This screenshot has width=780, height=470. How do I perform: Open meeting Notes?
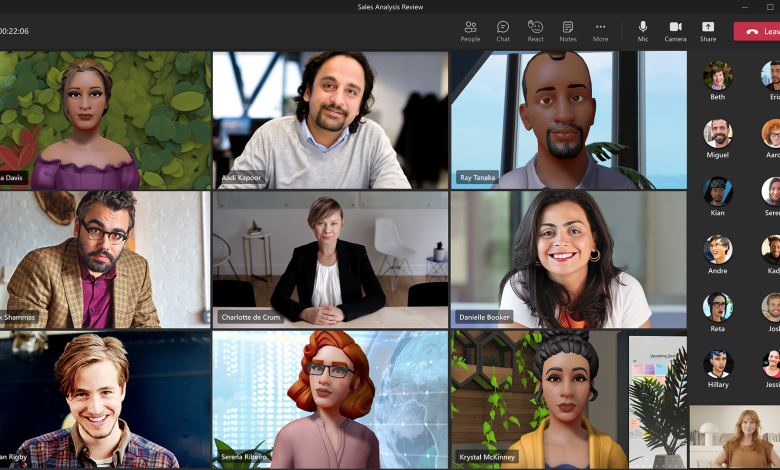[568, 31]
